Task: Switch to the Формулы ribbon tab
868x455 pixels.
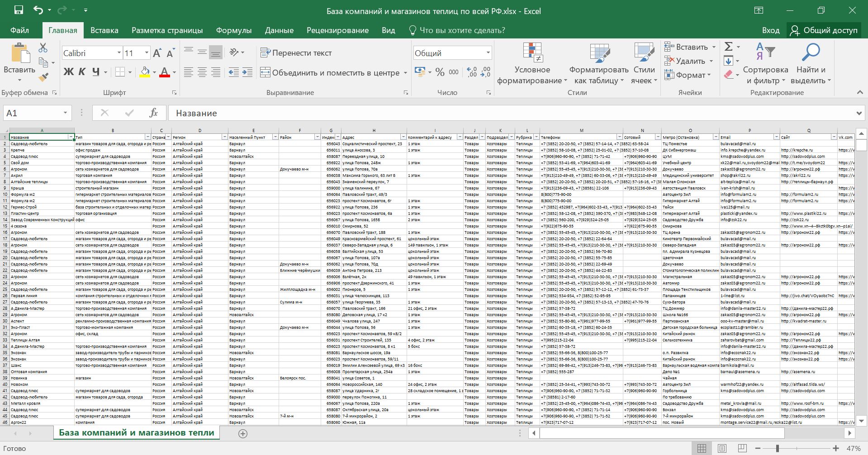Action: point(233,30)
